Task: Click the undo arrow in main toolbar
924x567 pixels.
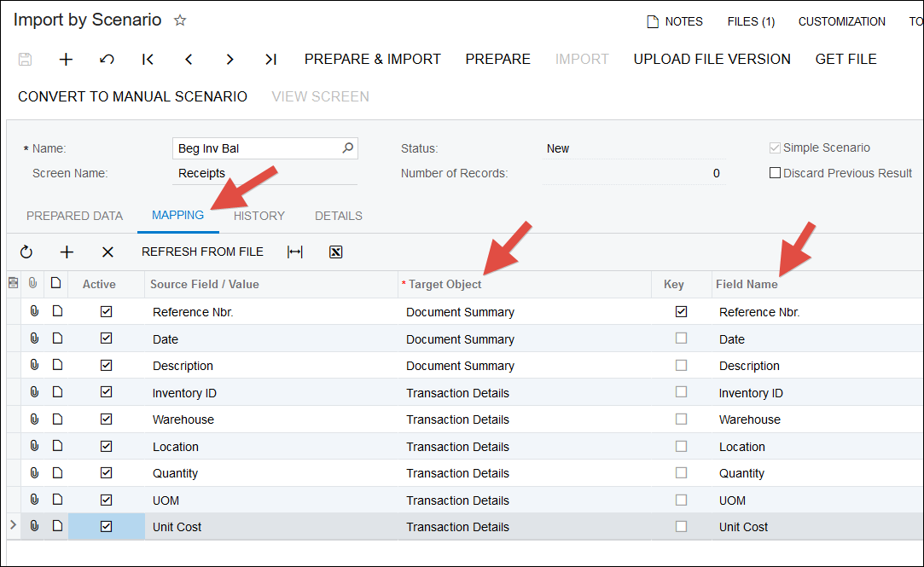Action: tap(107, 59)
